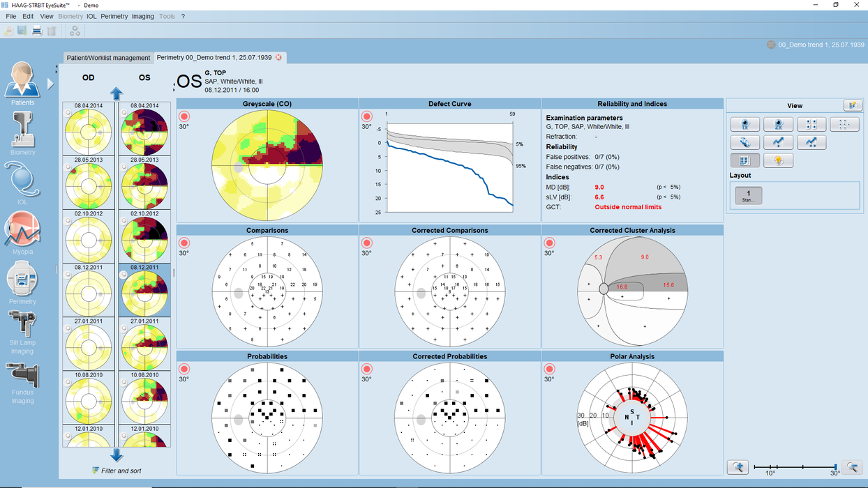Expand sidebar with arrow beside Patients
Viewport: 868px width, 488px height.
click(x=50, y=84)
